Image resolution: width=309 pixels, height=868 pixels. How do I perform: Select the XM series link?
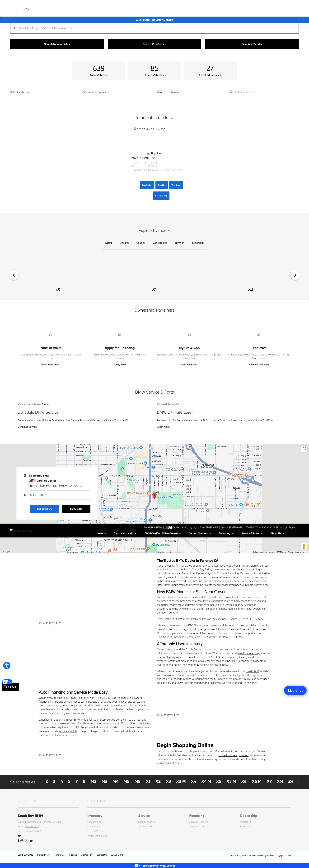point(280,781)
